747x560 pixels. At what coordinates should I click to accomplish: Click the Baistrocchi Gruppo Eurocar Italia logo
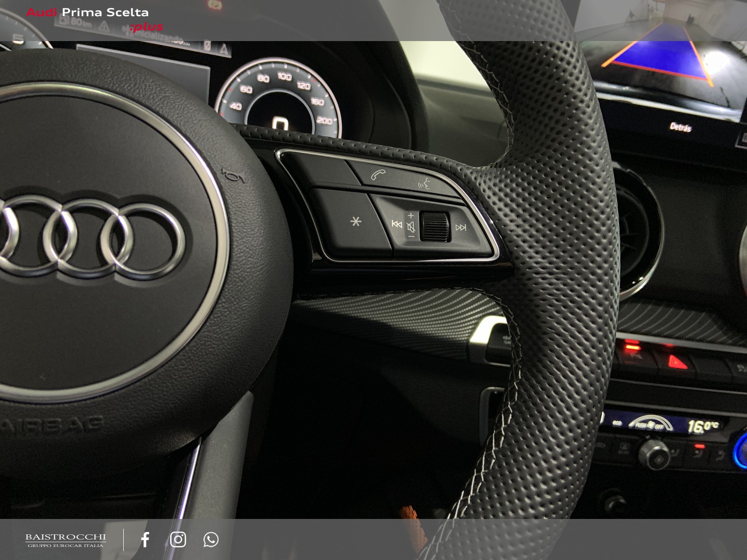pos(65,540)
